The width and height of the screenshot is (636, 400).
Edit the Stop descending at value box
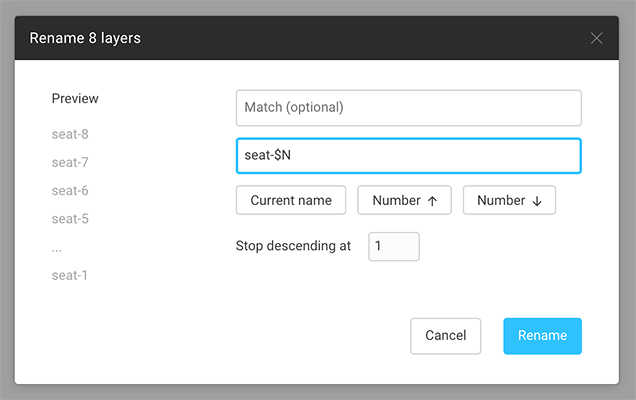pyautogui.click(x=394, y=246)
